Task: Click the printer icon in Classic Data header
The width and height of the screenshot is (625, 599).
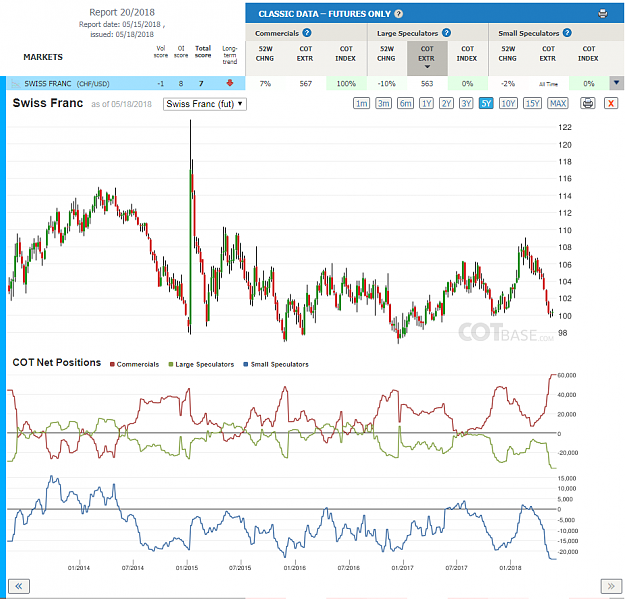Action: click(x=603, y=14)
